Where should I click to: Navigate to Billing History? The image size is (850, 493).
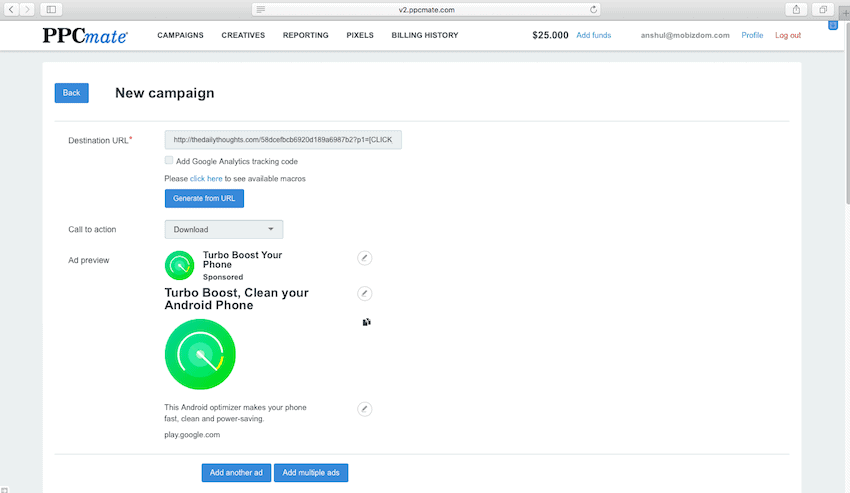425,35
